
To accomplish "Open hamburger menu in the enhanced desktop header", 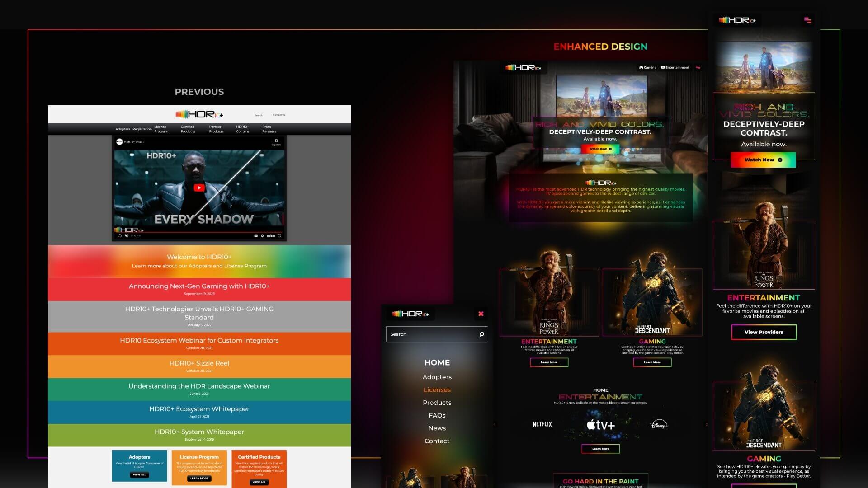I will tap(698, 67).
